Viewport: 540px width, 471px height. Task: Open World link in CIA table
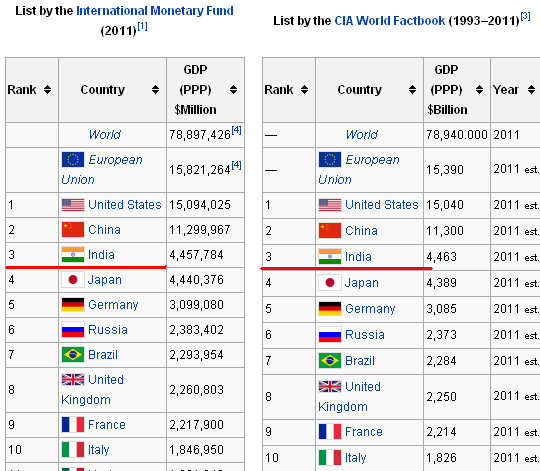362,135
